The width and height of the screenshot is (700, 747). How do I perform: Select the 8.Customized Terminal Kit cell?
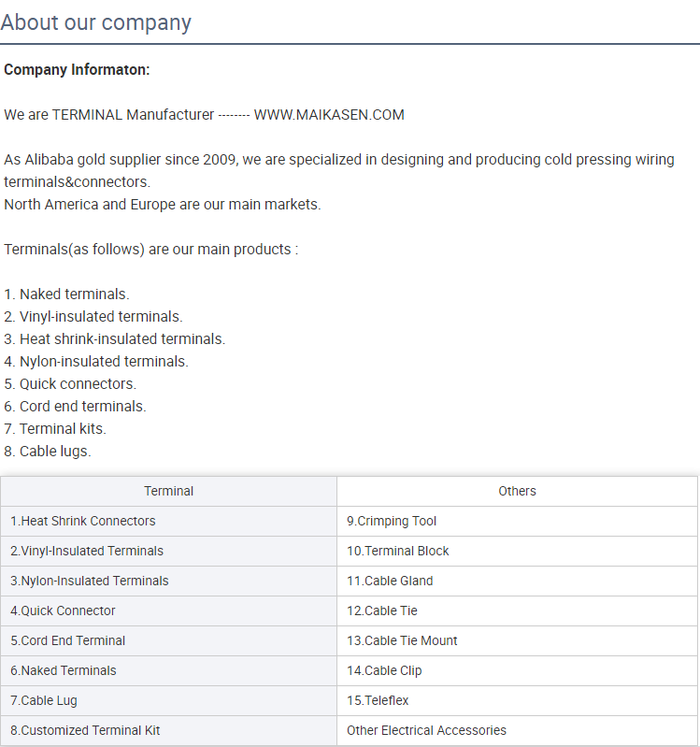click(168, 731)
